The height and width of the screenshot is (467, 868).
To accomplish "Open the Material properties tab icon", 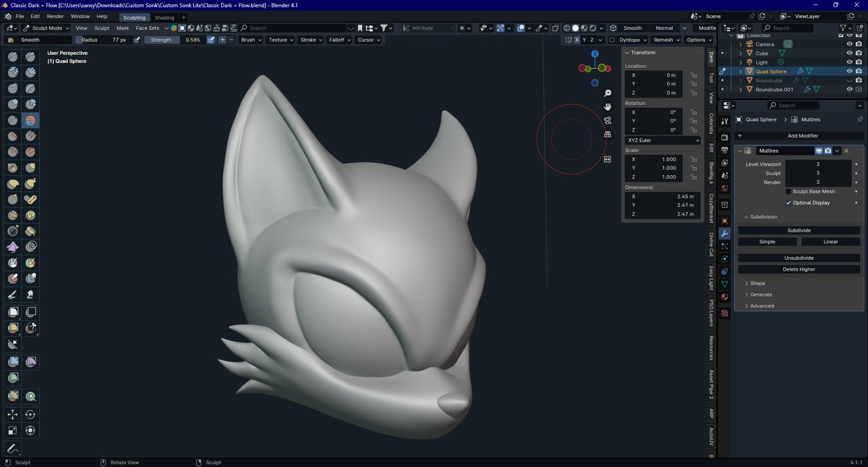I will [x=725, y=298].
